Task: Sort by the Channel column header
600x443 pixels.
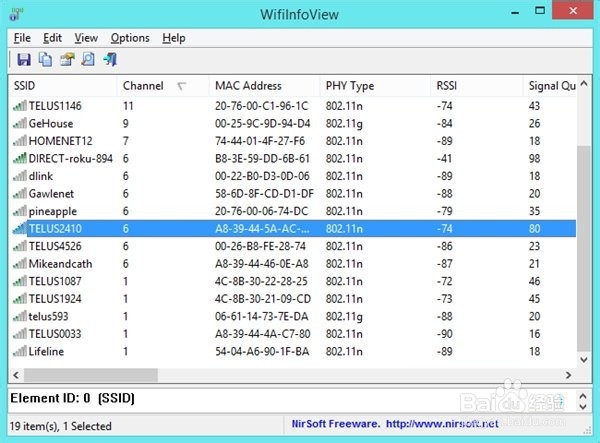Action: (163, 86)
